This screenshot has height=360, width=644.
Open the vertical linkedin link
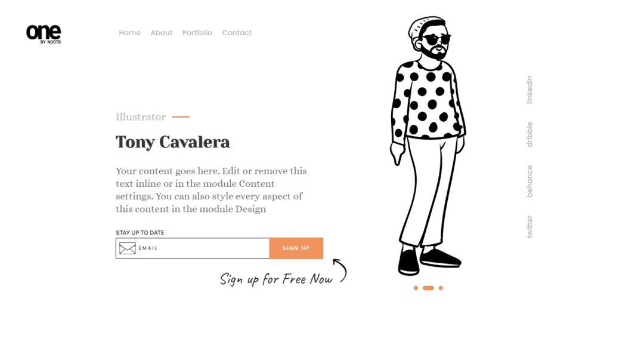pyautogui.click(x=530, y=90)
